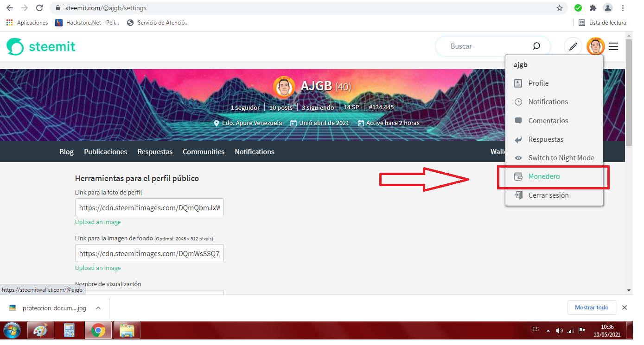
Task: Click Chrome back arrow
Action: tap(10, 8)
